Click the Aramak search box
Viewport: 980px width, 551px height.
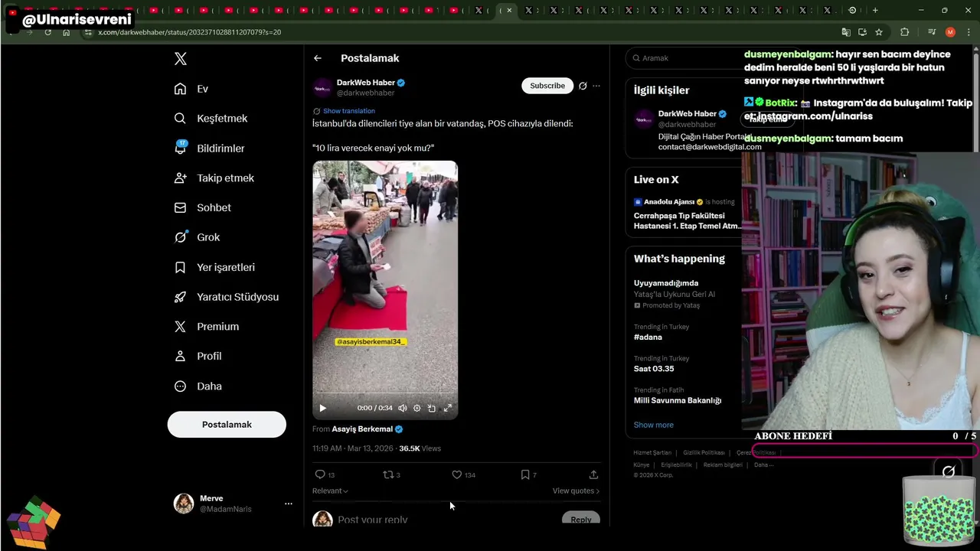pyautogui.click(x=685, y=58)
